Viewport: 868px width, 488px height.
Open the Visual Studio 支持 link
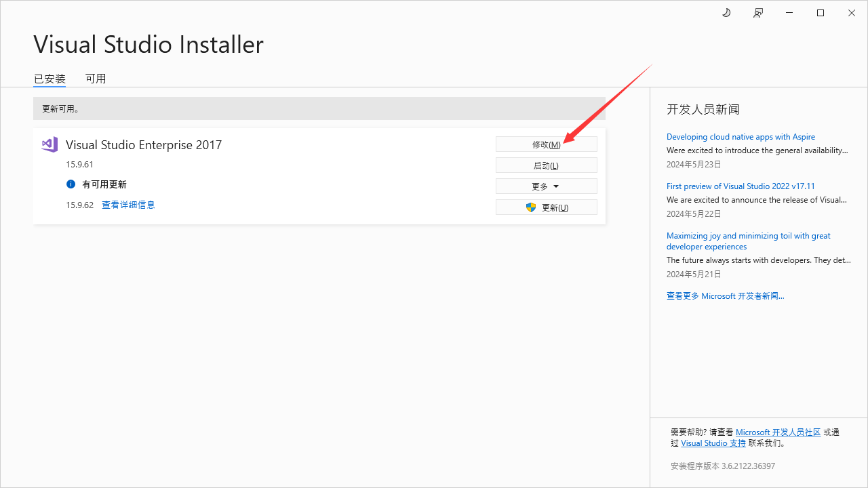click(713, 443)
